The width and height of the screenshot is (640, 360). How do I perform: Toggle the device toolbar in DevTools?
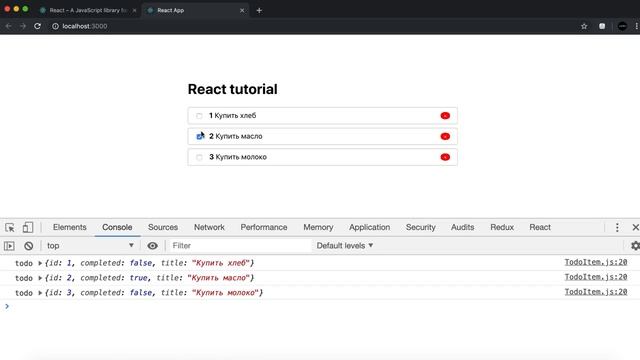(x=27, y=227)
